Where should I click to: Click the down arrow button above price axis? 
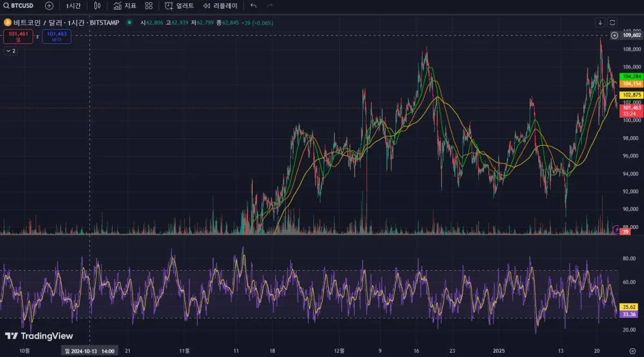[x=600, y=23]
